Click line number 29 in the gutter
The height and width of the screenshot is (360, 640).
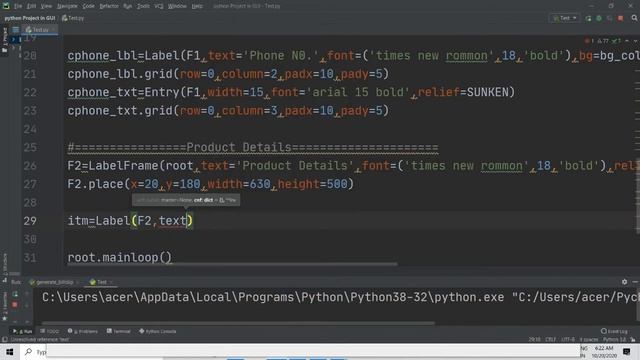tap(30, 221)
